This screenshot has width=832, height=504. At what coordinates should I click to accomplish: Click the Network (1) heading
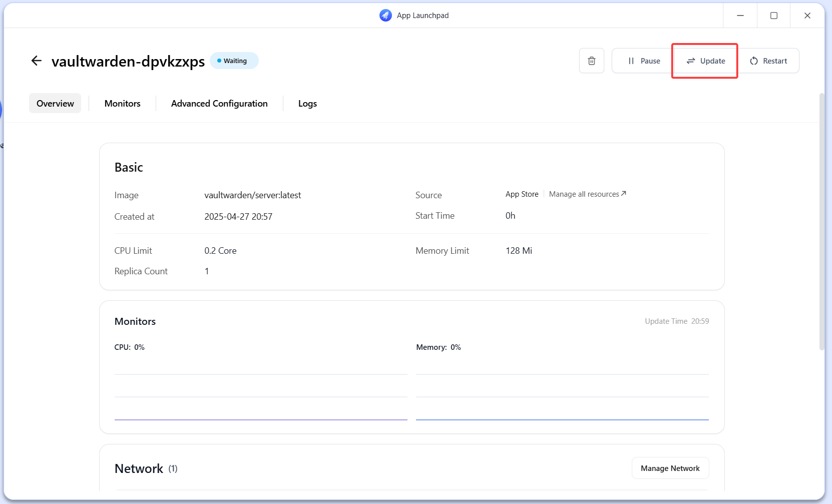146,468
